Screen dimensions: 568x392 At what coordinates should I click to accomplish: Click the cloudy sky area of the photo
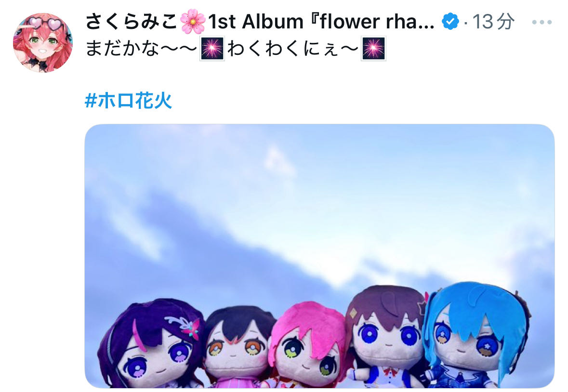click(x=319, y=203)
